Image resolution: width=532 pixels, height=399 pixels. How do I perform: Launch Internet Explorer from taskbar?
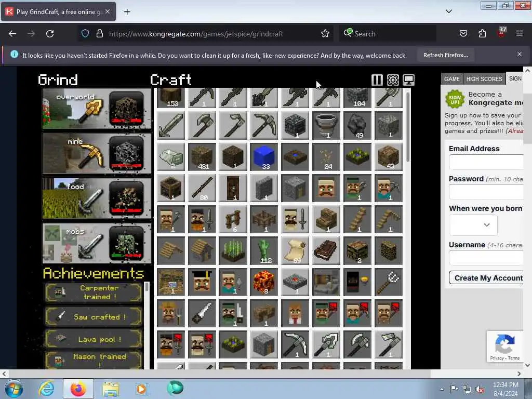(x=46, y=389)
